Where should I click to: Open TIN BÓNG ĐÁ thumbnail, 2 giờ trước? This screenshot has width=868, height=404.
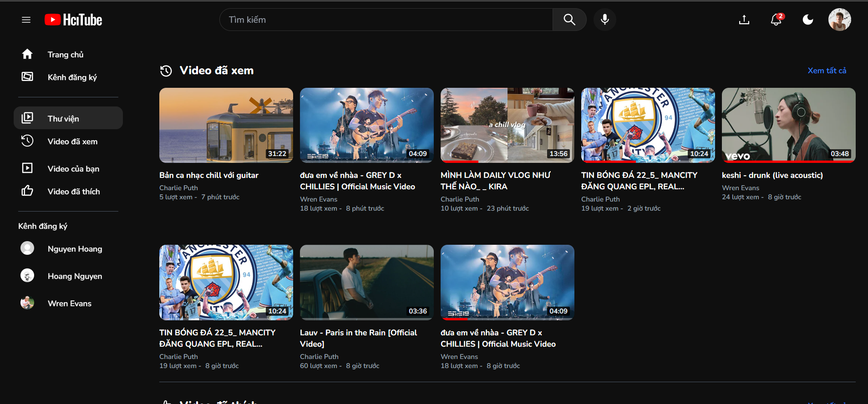(x=648, y=125)
